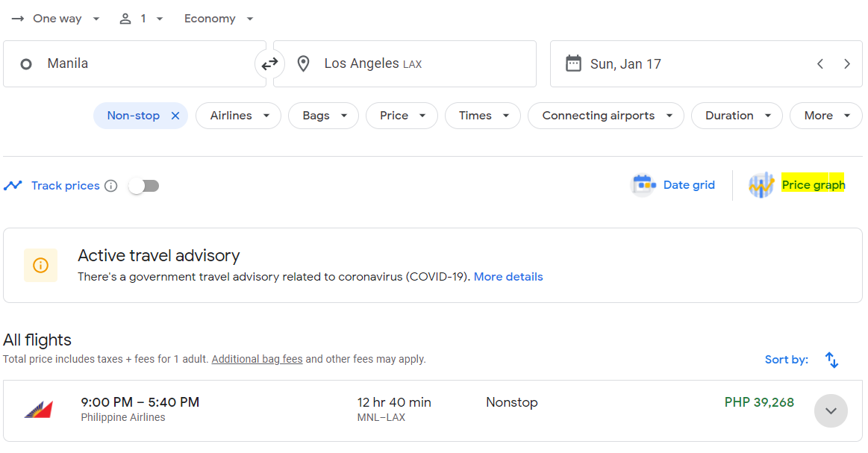Click the More details advisory link
The height and width of the screenshot is (453, 868).
click(508, 277)
